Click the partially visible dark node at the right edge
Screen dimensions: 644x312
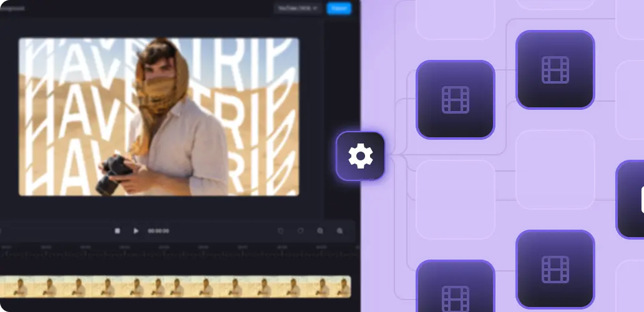632,199
